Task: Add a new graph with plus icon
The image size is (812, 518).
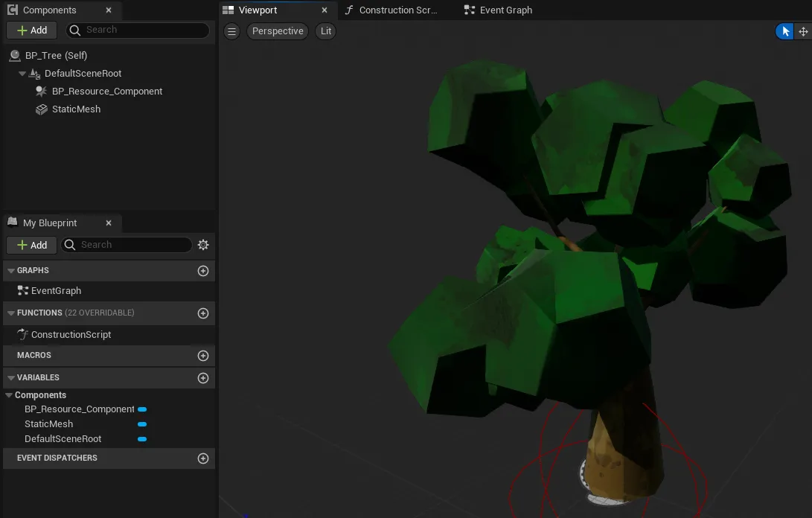Action: [x=203, y=271]
